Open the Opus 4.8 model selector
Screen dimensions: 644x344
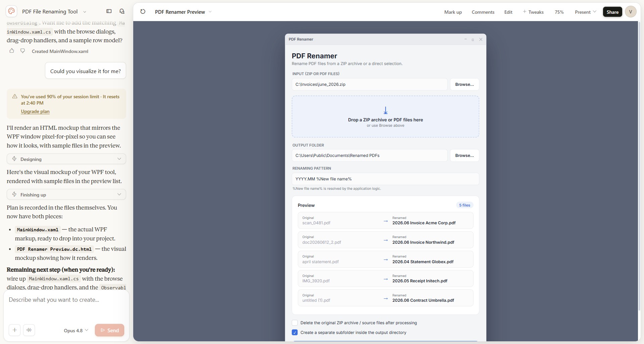[x=76, y=331]
